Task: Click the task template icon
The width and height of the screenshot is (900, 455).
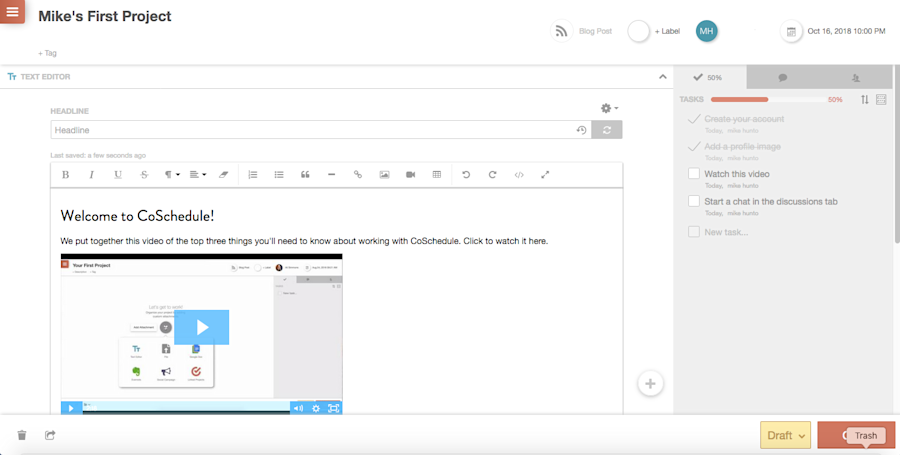Action: pos(882,99)
